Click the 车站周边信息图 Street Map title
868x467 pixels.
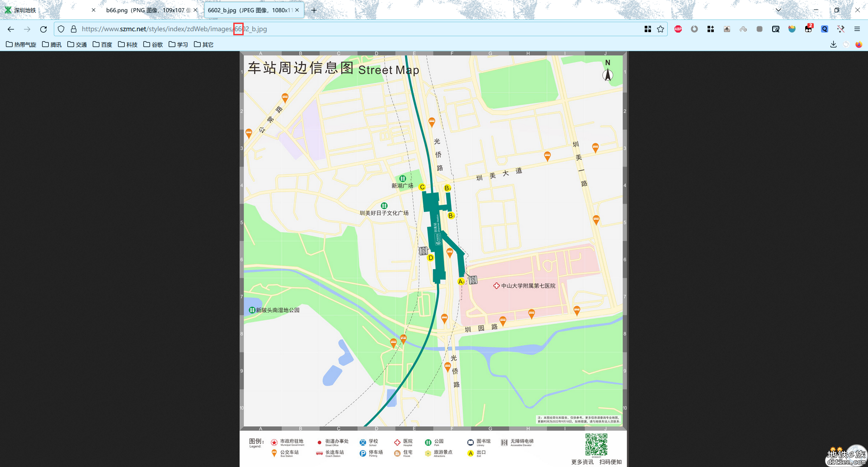pos(333,68)
